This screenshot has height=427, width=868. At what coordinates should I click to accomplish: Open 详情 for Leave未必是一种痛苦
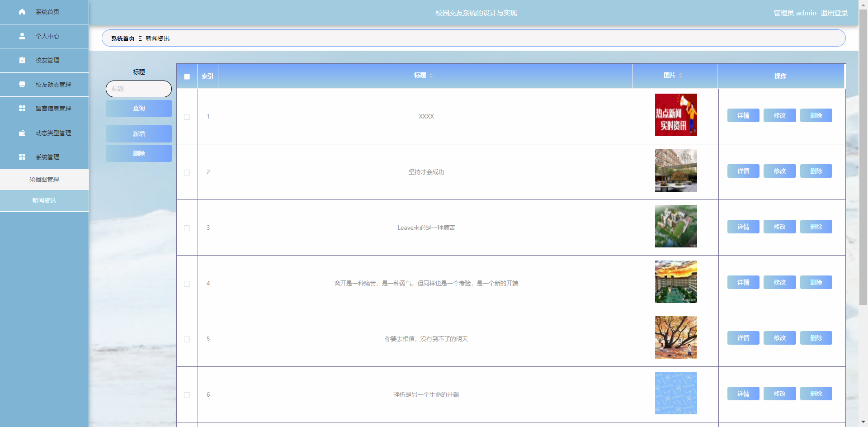click(x=743, y=227)
